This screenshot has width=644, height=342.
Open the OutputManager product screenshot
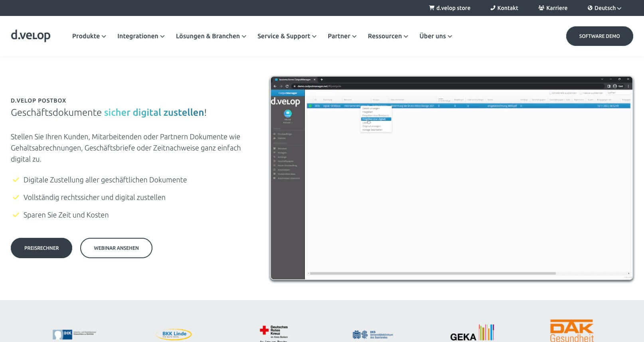[452, 178]
